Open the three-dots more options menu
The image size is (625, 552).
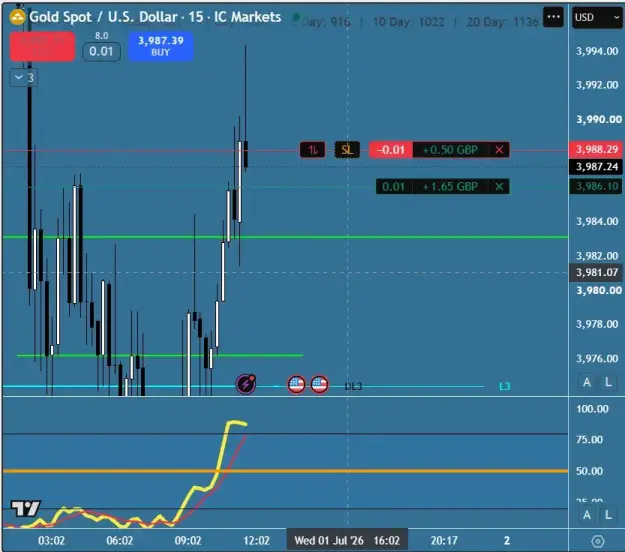(553, 17)
